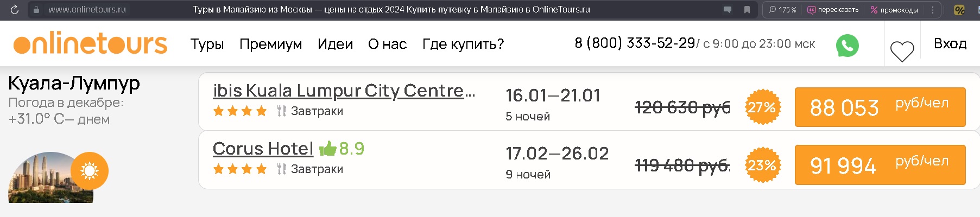Go to the Премиум section

[270, 44]
